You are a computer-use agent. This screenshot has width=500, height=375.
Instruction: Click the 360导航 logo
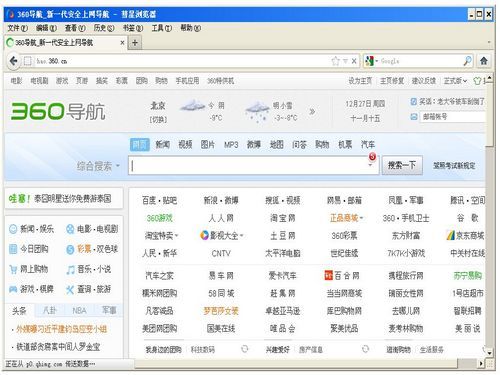pyautogui.click(x=58, y=111)
